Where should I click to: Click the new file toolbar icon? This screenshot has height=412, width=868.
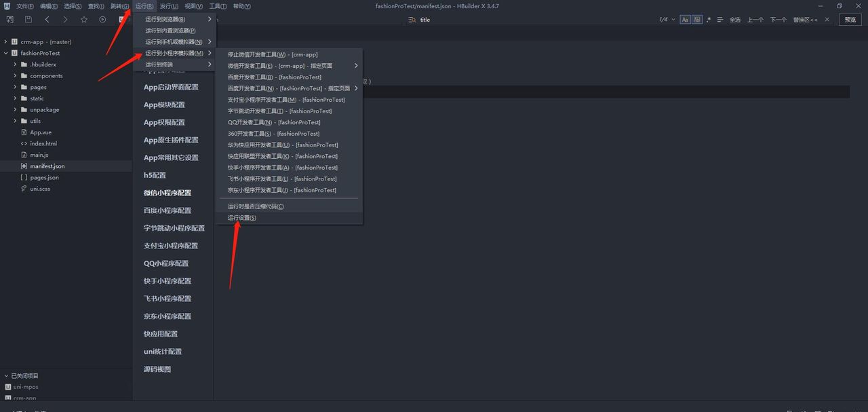pyautogui.click(x=10, y=20)
